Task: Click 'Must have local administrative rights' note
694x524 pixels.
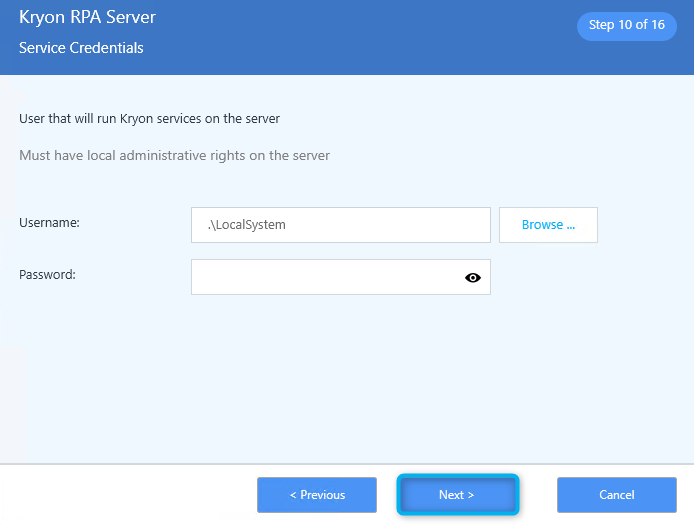Action: pos(174,155)
